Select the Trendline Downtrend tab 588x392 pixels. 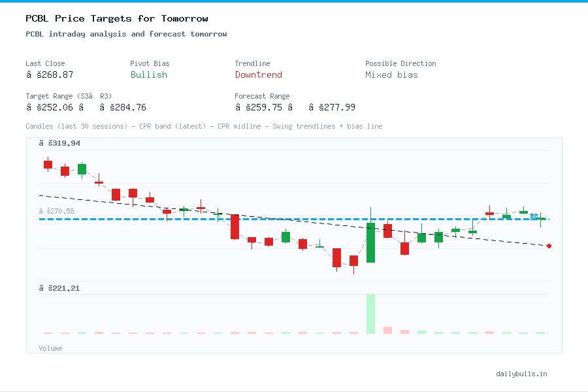[258, 75]
